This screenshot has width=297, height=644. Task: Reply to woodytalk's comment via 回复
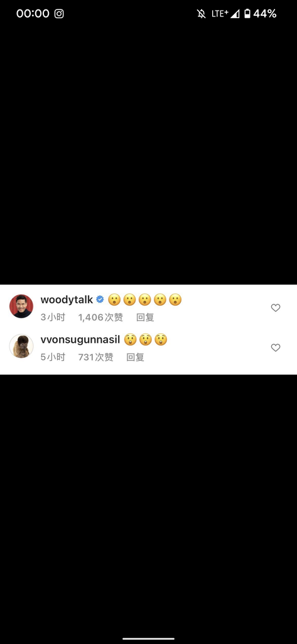[145, 317]
